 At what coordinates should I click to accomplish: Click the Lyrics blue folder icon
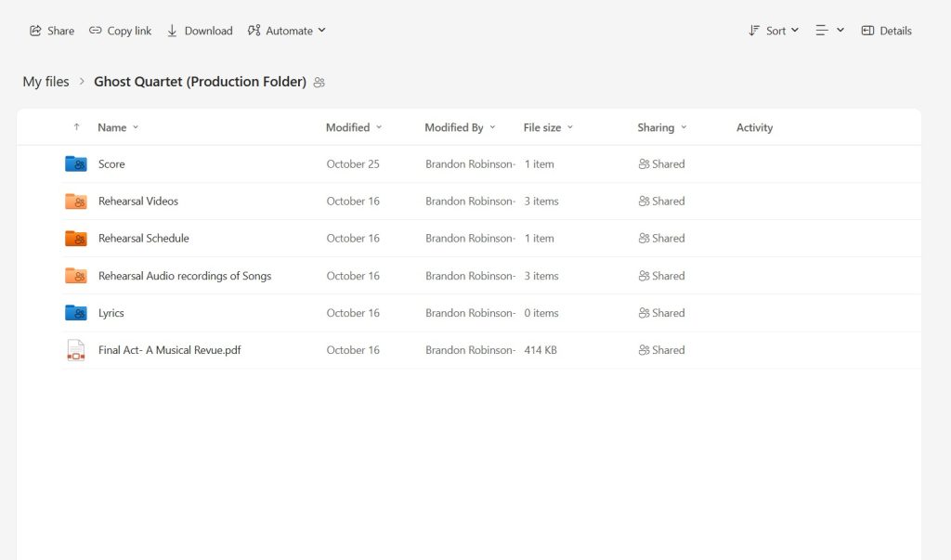tap(76, 313)
